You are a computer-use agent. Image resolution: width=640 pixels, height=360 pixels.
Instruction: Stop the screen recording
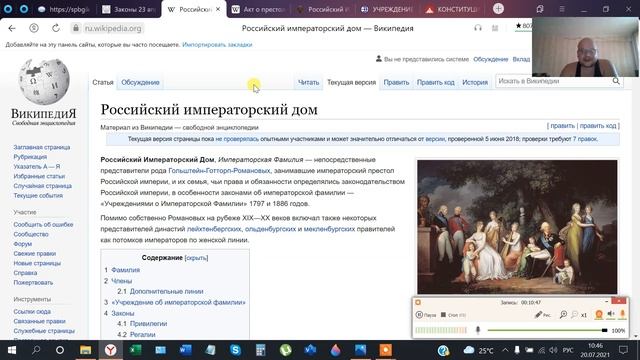click(x=453, y=315)
